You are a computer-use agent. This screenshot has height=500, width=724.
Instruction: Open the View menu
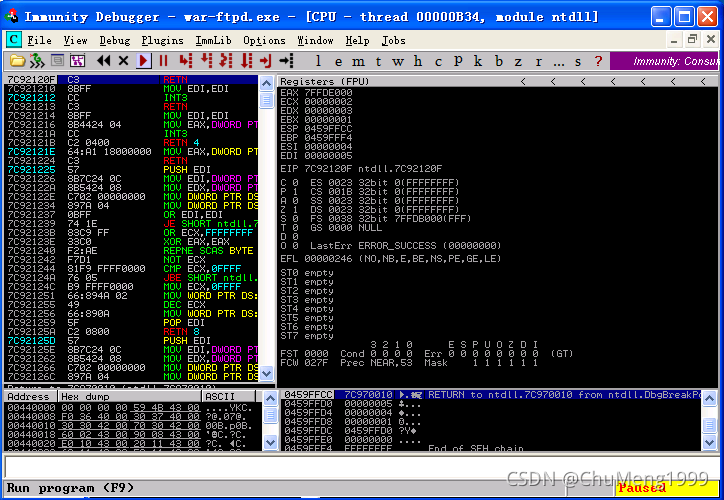(x=75, y=41)
